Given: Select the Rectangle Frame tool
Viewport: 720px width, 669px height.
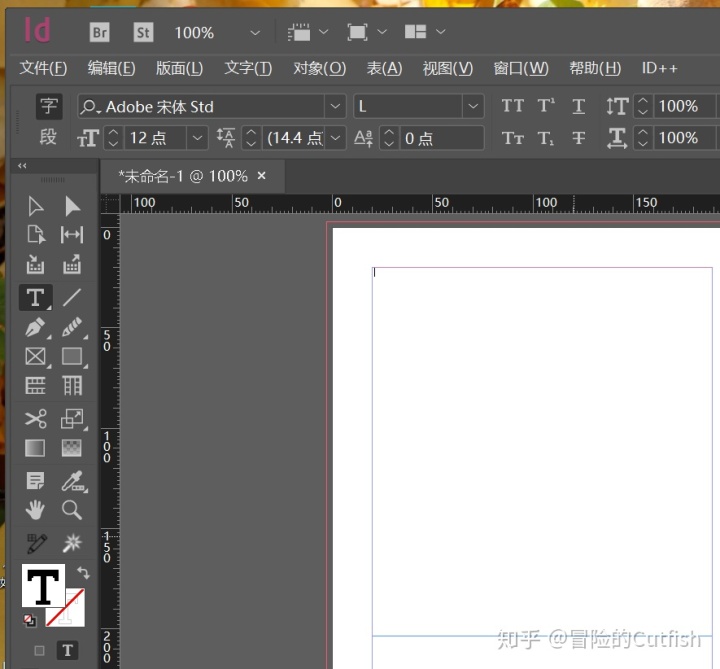Looking at the screenshot, I should pyautogui.click(x=35, y=356).
